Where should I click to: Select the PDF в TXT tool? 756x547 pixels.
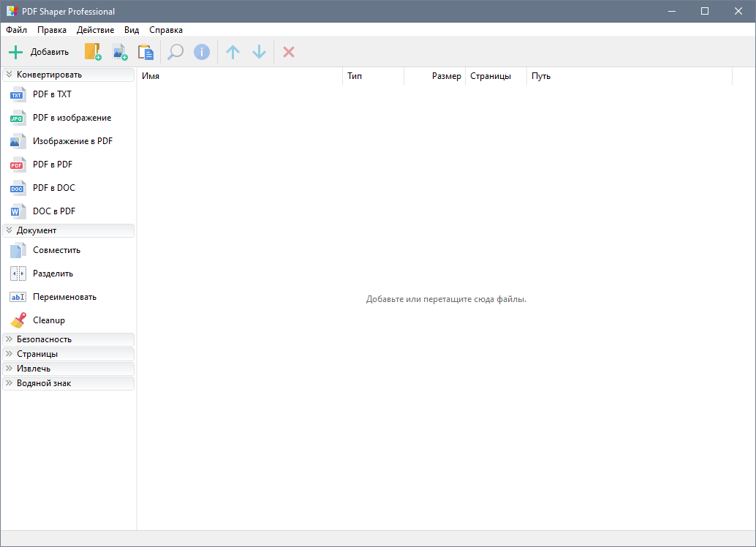pos(52,94)
